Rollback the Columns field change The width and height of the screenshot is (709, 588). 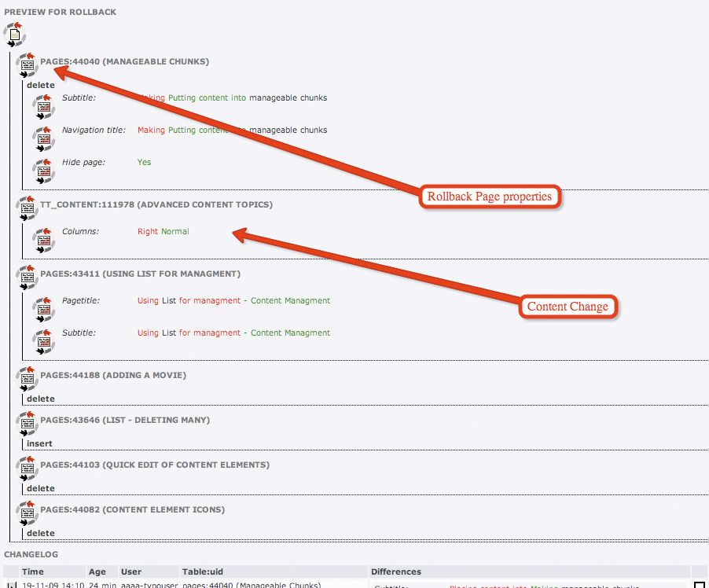coord(44,239)
